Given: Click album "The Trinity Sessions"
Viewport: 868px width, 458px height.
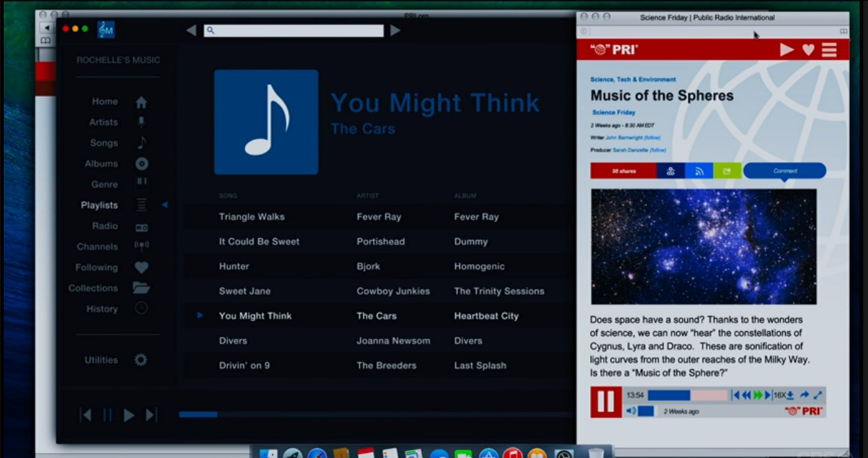Looking at the screenshot, I should pyautogui.click(x=499, y=291).
